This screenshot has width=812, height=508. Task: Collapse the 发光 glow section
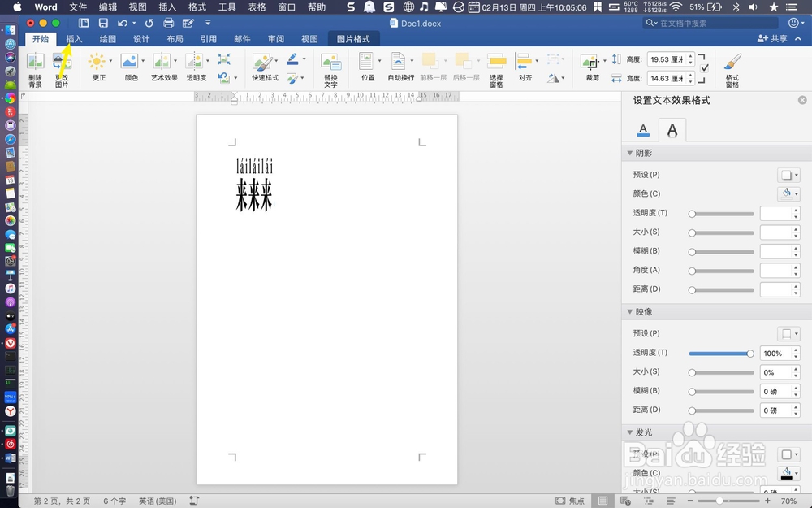tap(630, 432)
